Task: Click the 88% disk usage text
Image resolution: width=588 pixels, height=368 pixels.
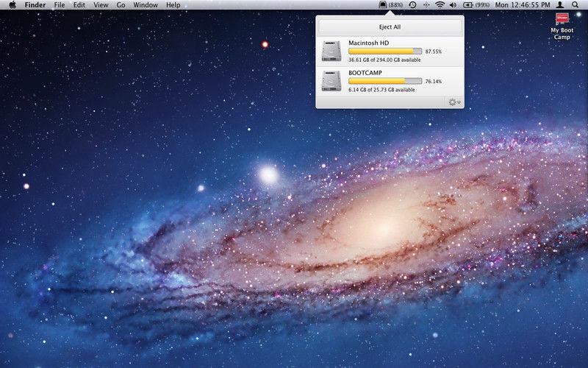Action: pos(395,5)
